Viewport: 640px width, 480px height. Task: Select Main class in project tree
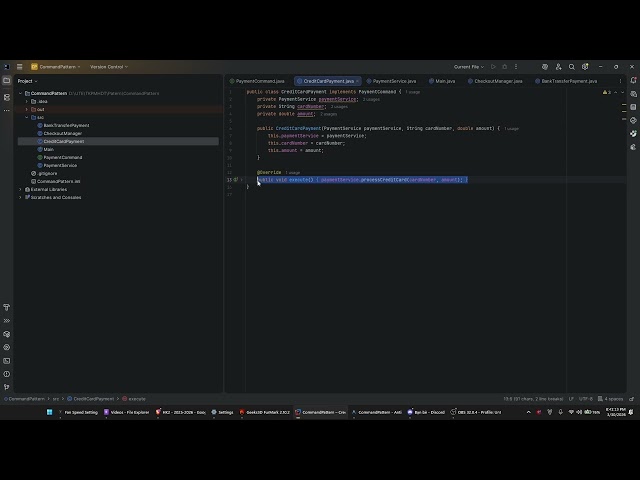click(45, 149)
